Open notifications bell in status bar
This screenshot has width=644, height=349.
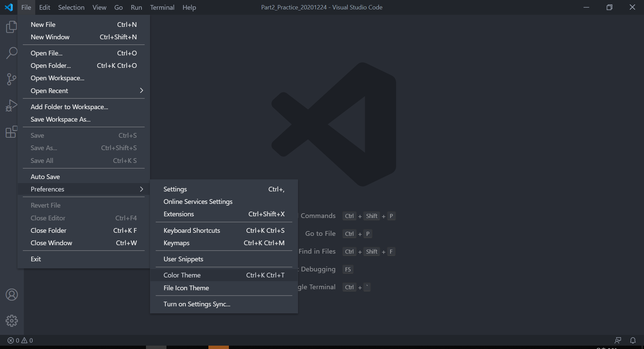tap(633, 340)
